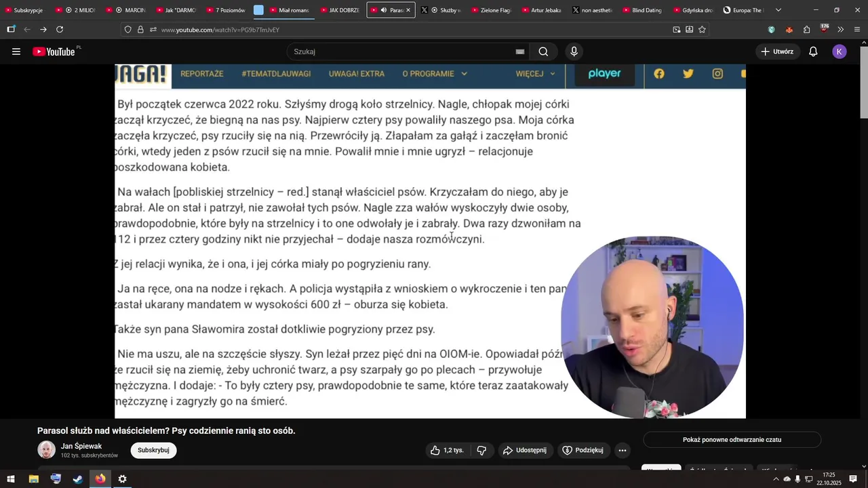
Task: Open Firefox from the taskbar
Action: [100, 479]
